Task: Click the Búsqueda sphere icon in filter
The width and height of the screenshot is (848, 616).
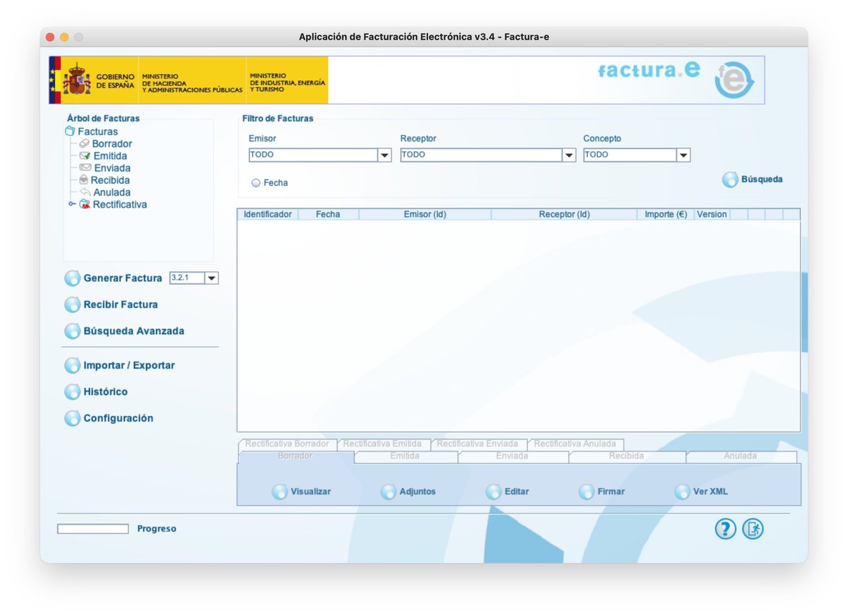Action: [730, 180]
